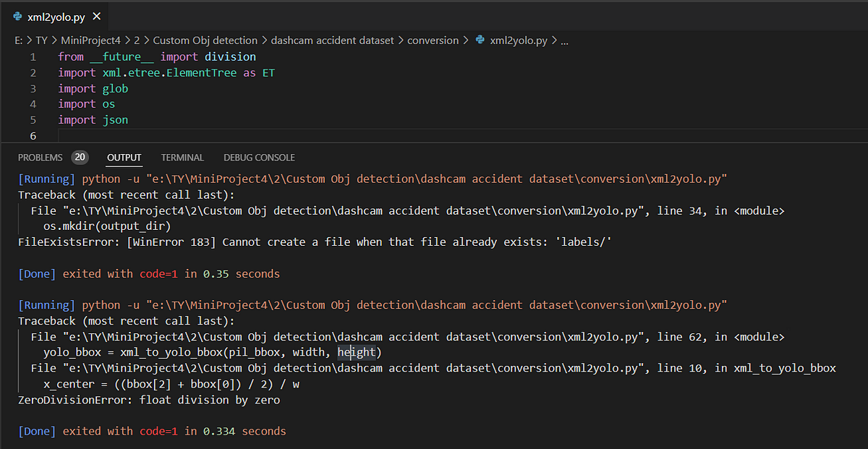This screenshot has height=449, width=868.
Task: Click os.mkdir(output_dir) in the output
Action: coord(107,226)
